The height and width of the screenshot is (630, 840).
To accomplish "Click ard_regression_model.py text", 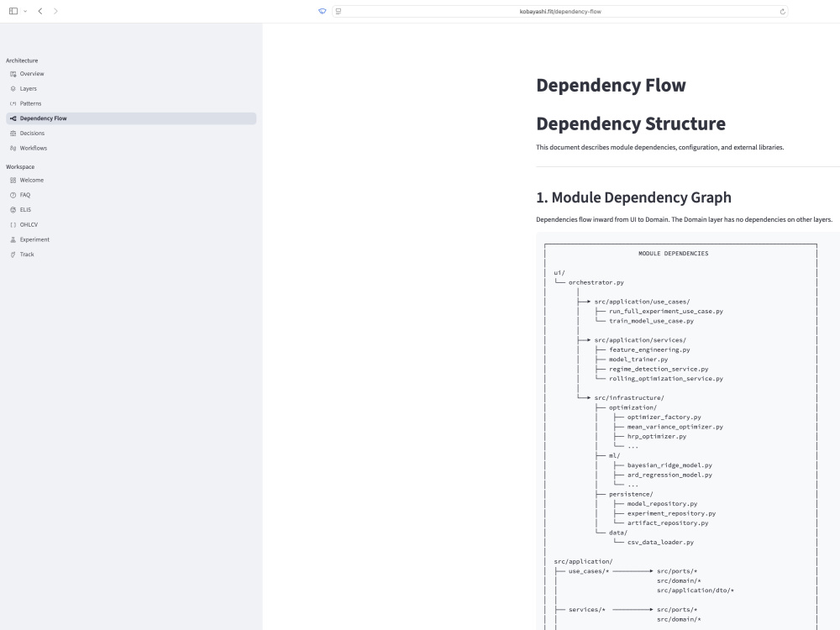I will click(x=669, y=475).
